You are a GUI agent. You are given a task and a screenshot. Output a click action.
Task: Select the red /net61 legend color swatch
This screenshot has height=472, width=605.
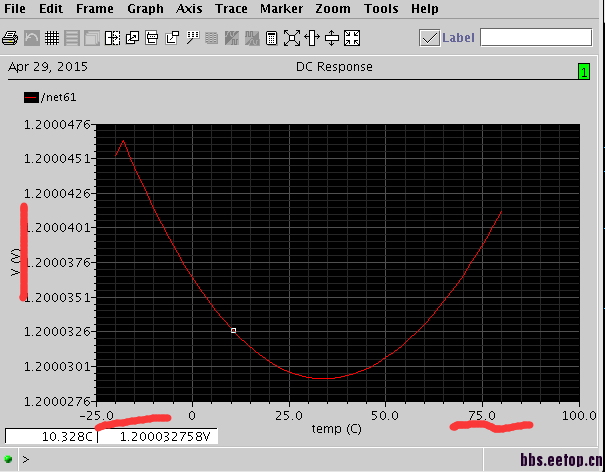pos(31,97)
